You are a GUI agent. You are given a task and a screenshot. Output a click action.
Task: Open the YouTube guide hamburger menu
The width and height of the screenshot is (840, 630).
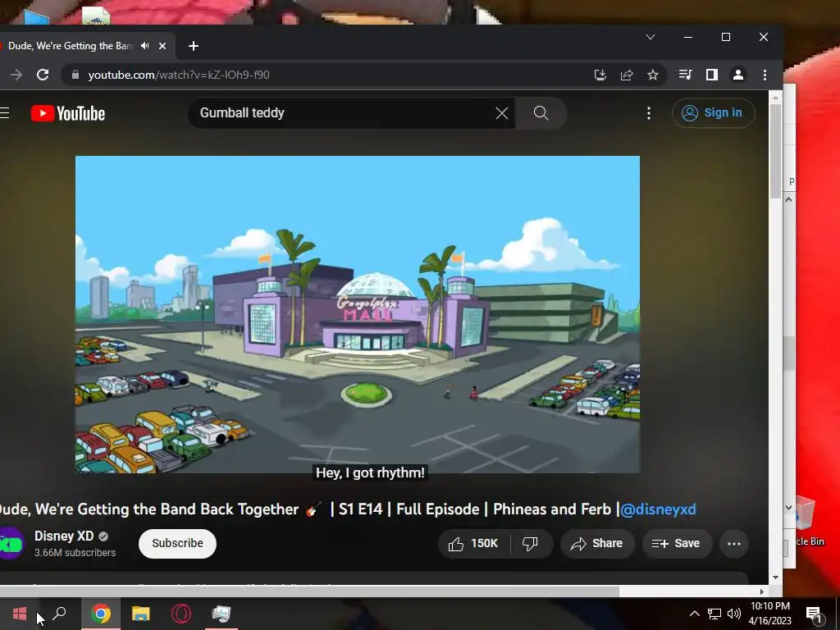[5, 113]
